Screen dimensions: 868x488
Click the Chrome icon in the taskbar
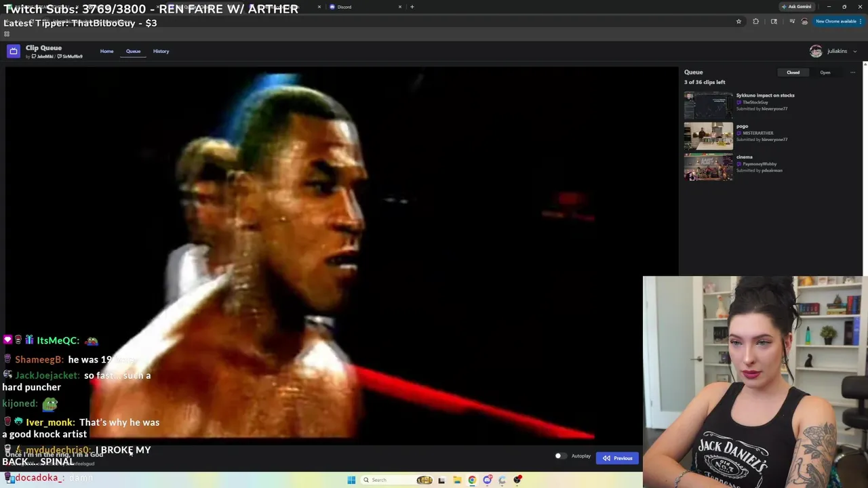[x=472, y=480]
